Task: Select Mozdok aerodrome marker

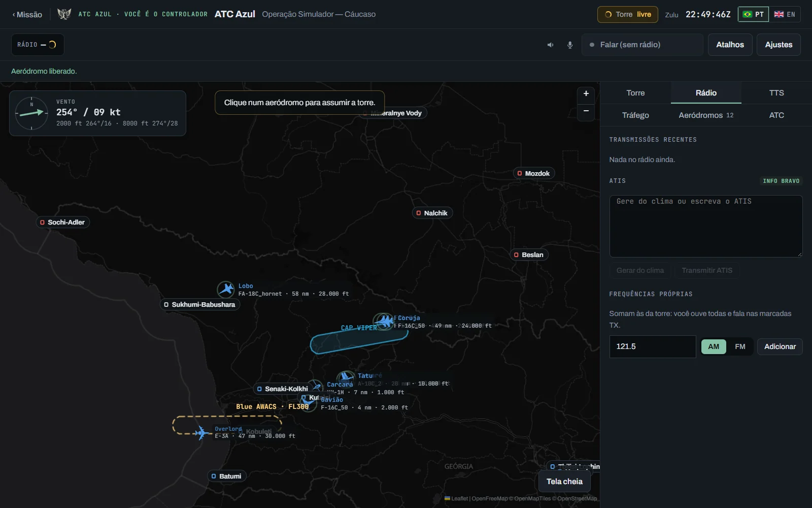Action: [534, 173]
